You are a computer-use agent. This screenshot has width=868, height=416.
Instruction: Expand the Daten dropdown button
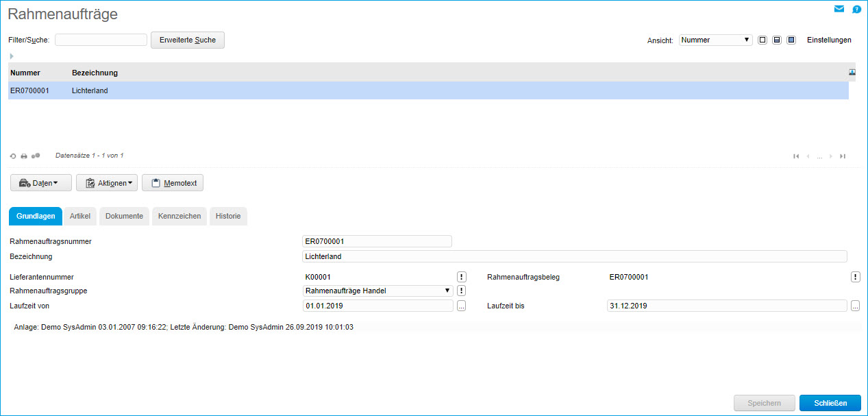tap(41, 183)
